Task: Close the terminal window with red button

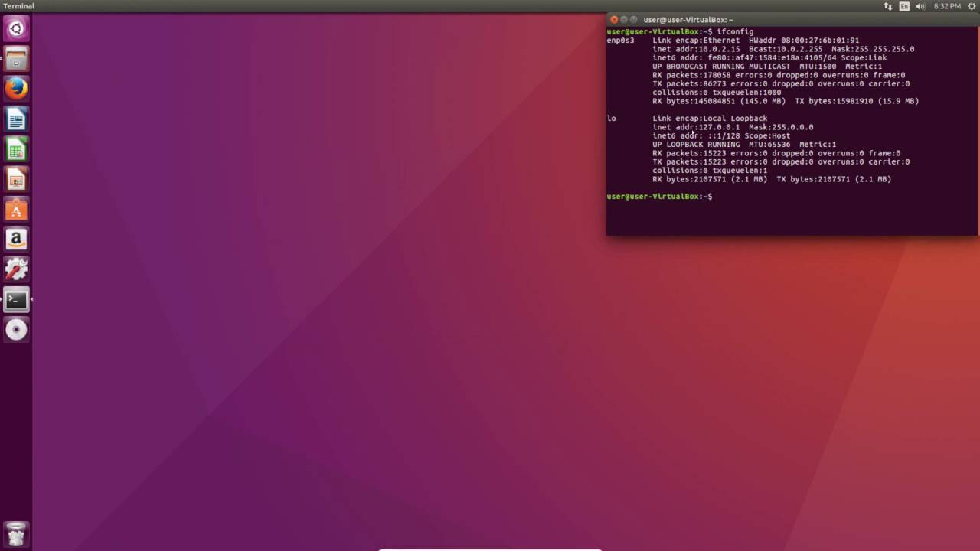Action: (x=614, y=20)
